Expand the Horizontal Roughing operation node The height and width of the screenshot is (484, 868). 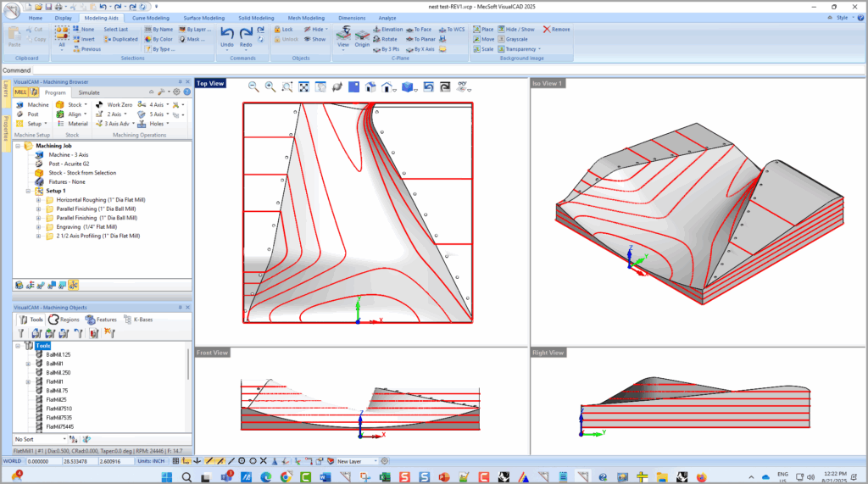[38, 199]
